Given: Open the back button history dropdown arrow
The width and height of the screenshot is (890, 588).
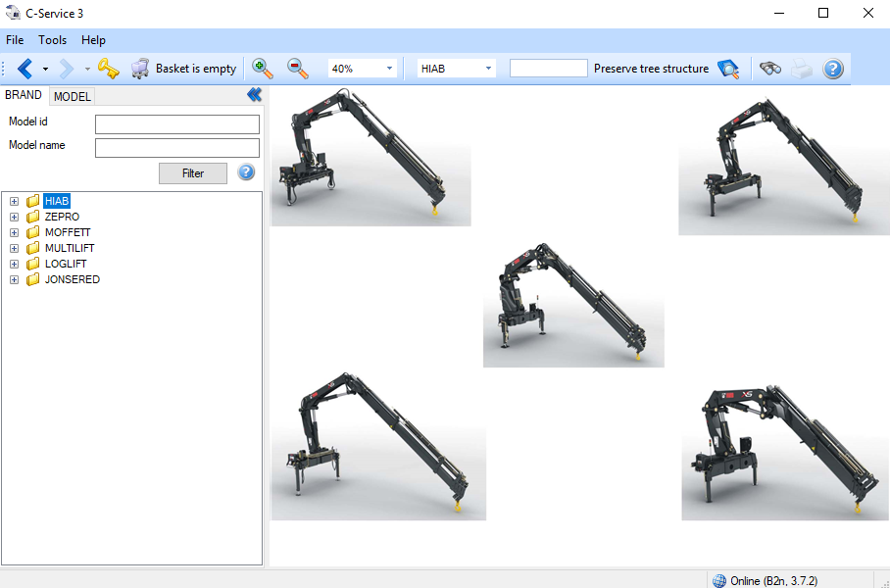Looking at the screenshot, I should pos(45,69).
